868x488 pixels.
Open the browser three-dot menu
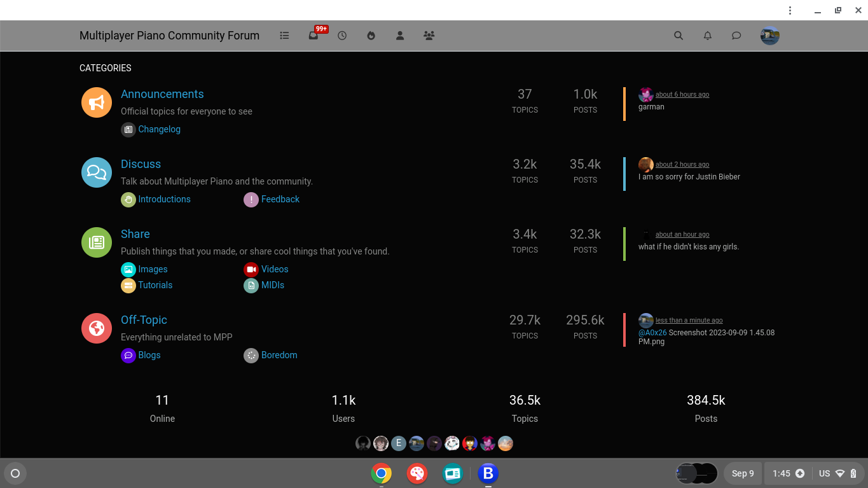(x=790, y=10)
